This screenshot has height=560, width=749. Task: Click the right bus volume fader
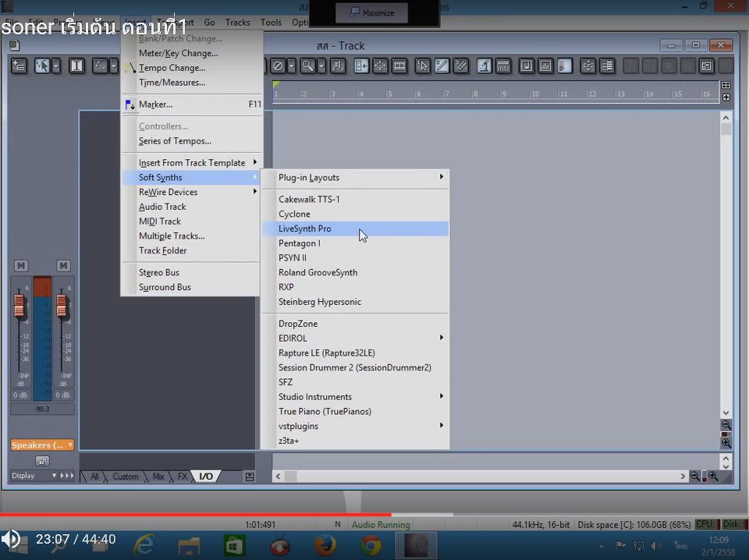[61, 306]
